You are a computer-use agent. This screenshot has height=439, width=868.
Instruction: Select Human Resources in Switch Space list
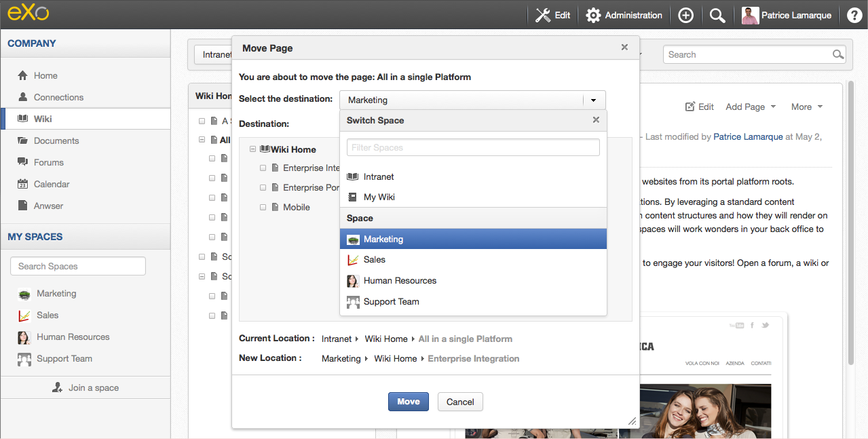coord(473,280)
